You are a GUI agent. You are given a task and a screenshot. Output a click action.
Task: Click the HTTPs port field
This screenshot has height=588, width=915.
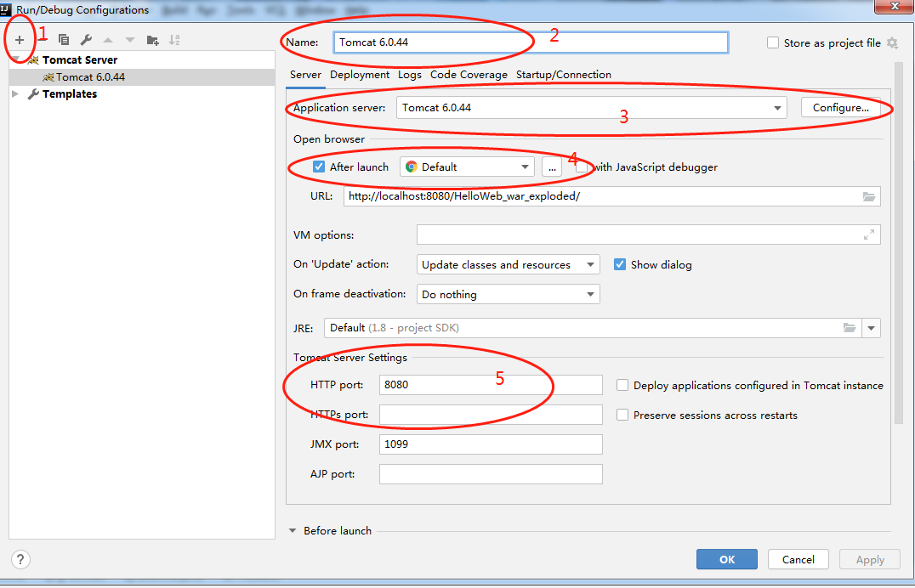coord(491,415)
